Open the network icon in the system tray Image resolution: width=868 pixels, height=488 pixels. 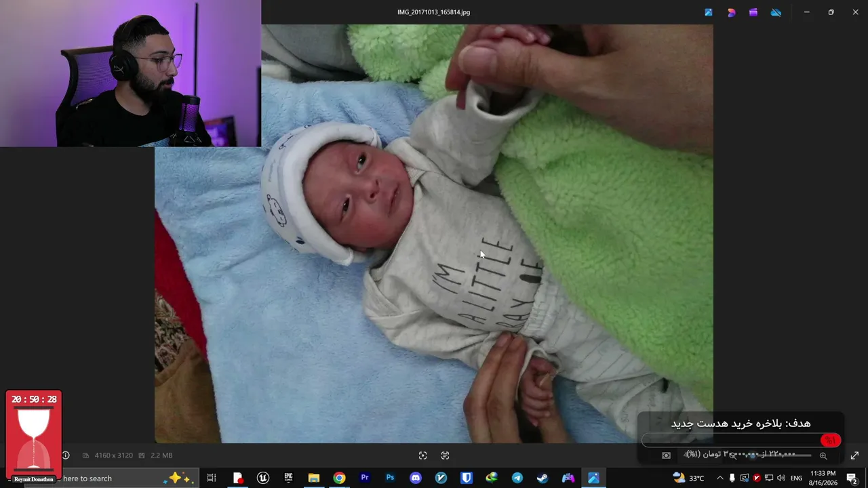click(x=768, y=478)
